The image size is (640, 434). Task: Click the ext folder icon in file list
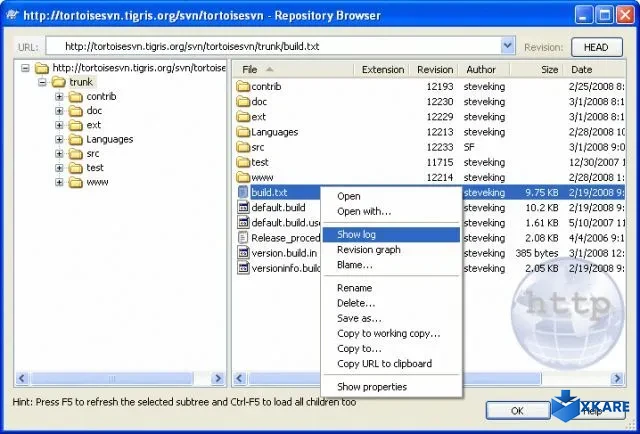tap(243, 117)
